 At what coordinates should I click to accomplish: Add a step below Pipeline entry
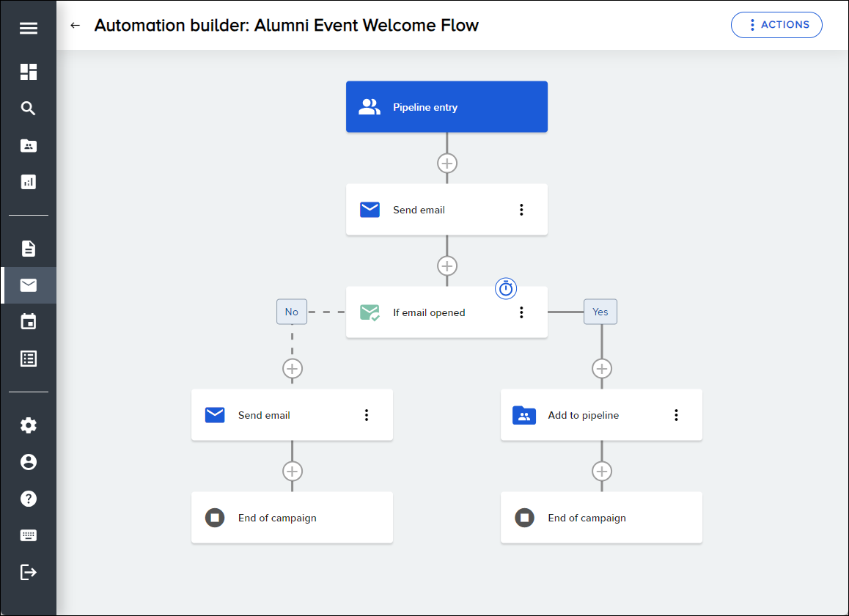click(447, 163)
